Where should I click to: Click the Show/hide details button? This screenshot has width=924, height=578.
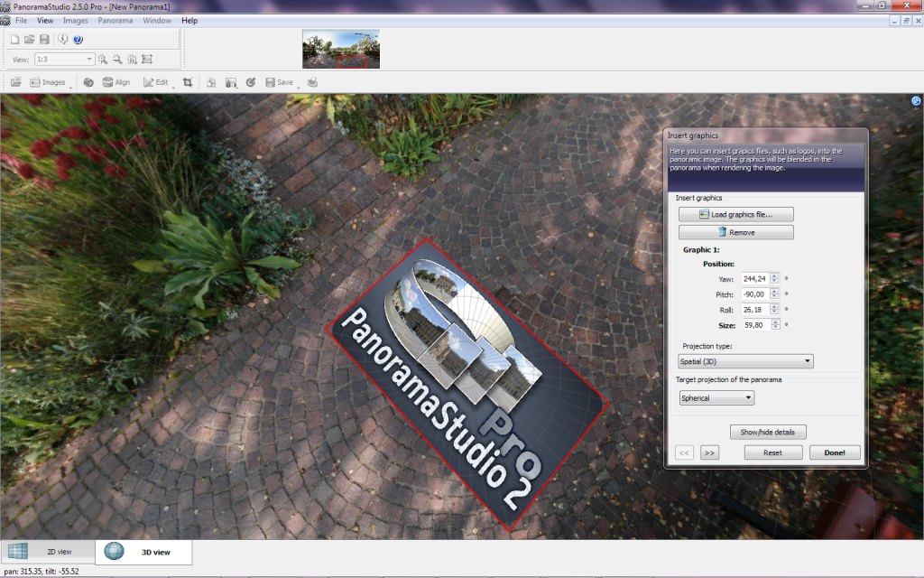click(768, 433)
